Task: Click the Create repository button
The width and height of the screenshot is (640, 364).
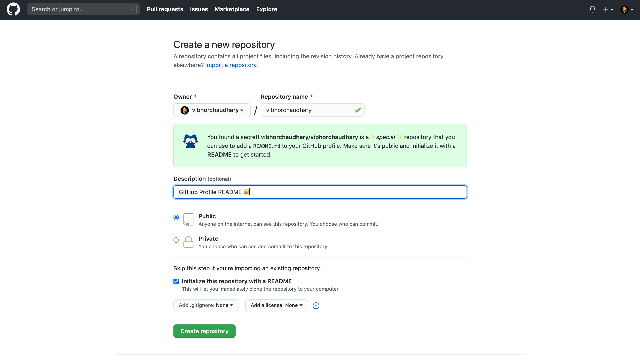Action: (x=204, y=331)
